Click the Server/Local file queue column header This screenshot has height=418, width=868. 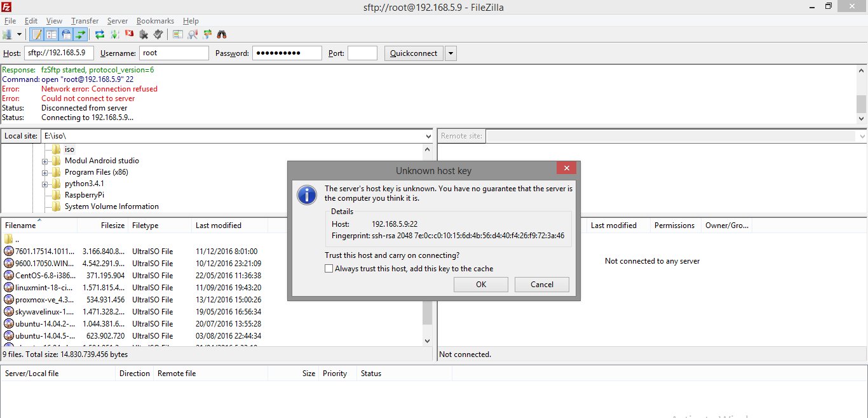coord(58,374)
